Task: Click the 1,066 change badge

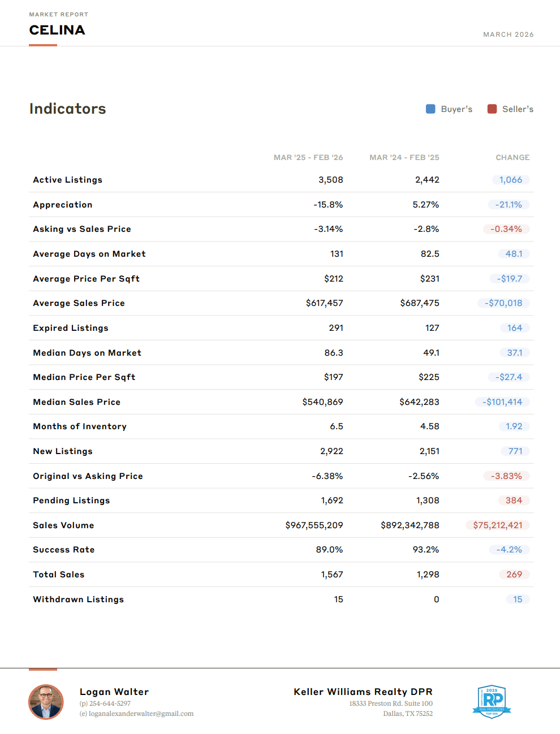Action: [x=510, y=180]
